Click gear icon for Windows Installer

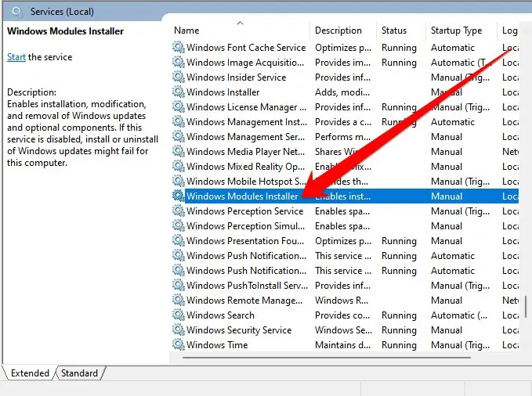pos(178,92)
